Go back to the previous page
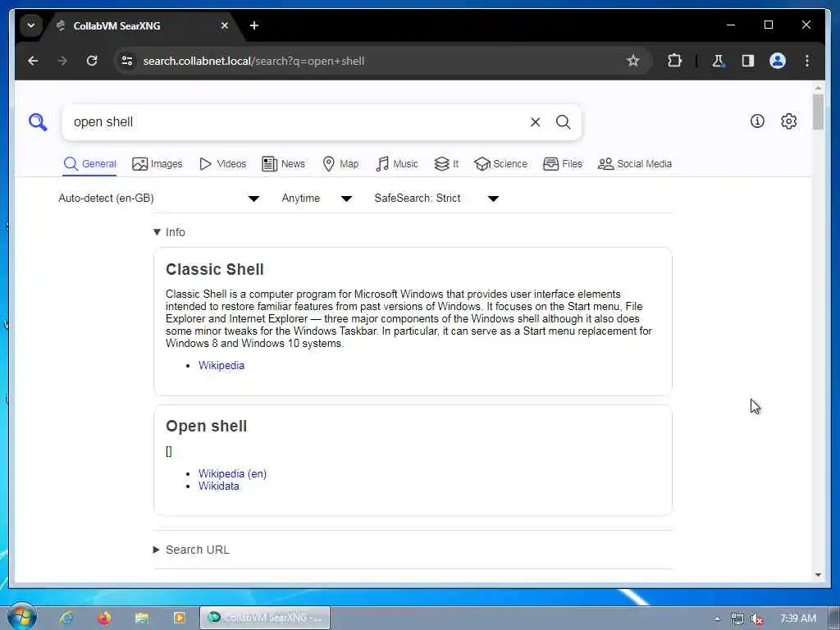The image size is (840, 630). pos(33,61)
